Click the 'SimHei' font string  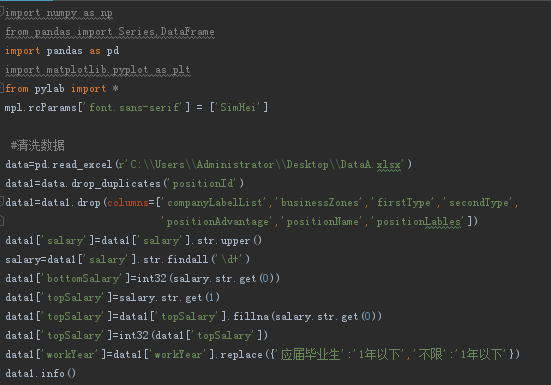pyautogui.click(x=239, y=107)
